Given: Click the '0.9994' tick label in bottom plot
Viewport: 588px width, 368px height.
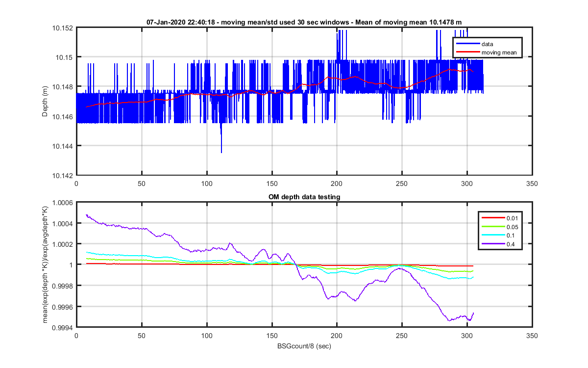Looking at the screenshot, I should [63, 327].
